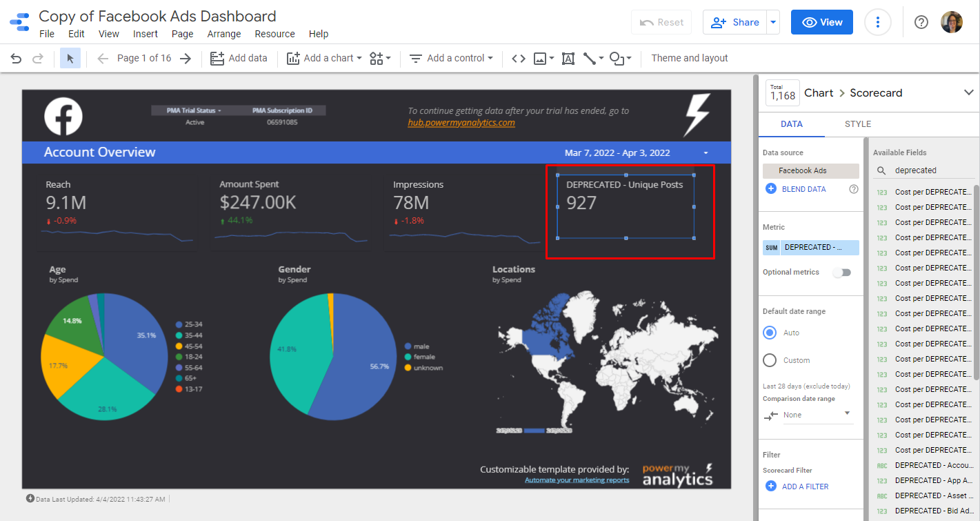This screenshot has height=521, width=980.
Task: Click the redo arrow icon
Action: (38, 59)
